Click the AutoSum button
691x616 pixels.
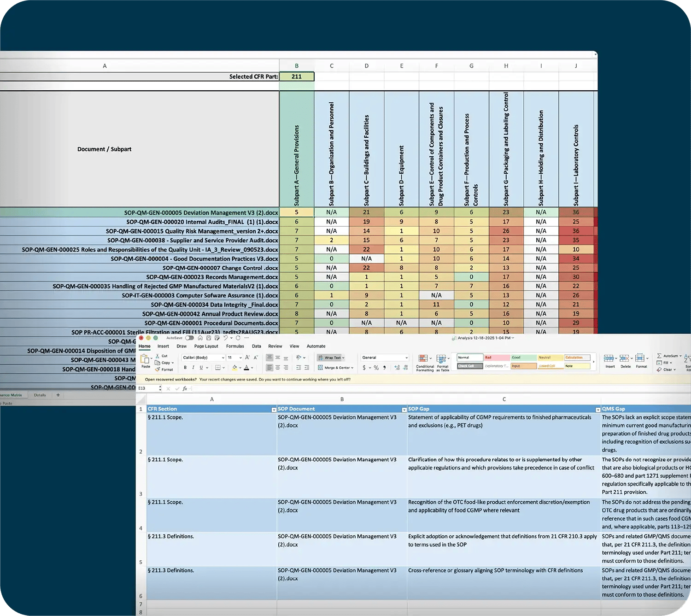tap(669, 356)
